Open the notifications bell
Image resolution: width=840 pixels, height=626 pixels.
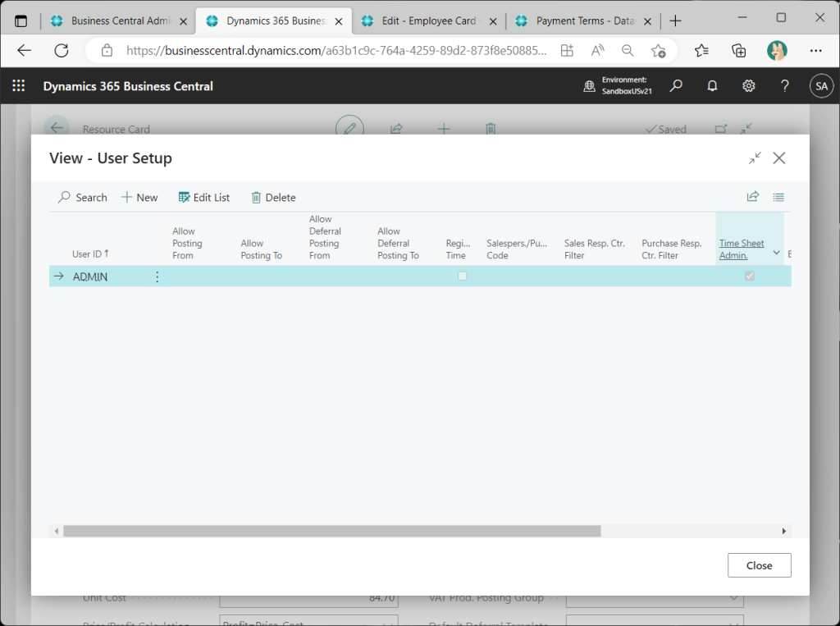pos(712,86)
